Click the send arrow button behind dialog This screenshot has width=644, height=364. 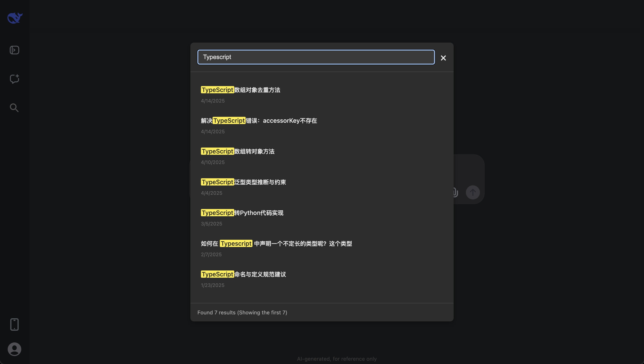point(472,192)
